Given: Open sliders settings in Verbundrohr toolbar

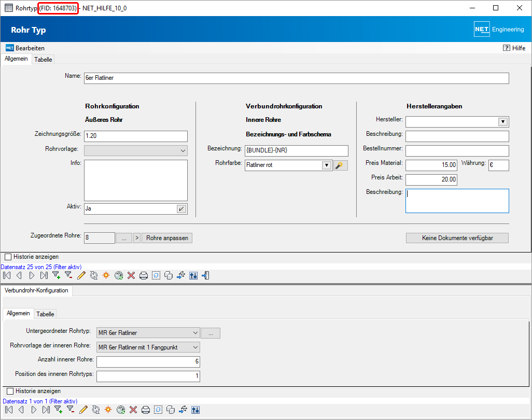Looking at the screenshot, I should 195,410.
